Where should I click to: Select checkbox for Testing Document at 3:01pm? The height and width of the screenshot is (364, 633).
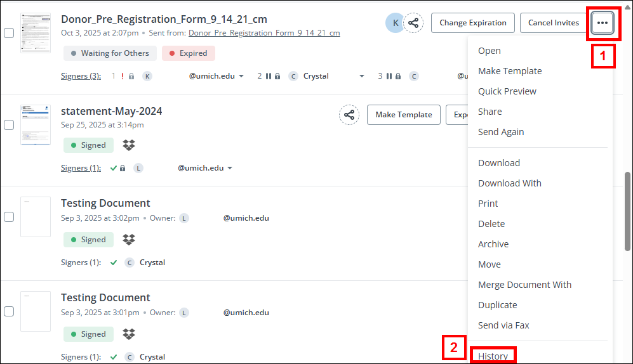(9, 311)
